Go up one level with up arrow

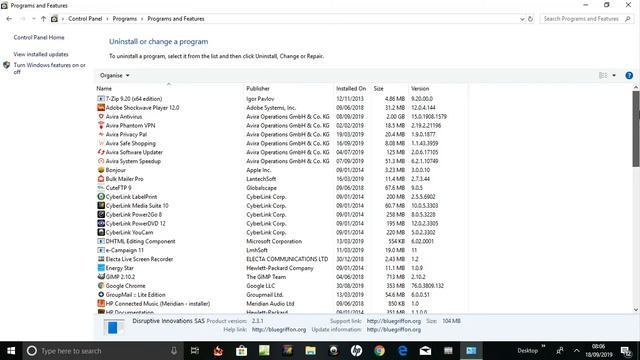43,19
